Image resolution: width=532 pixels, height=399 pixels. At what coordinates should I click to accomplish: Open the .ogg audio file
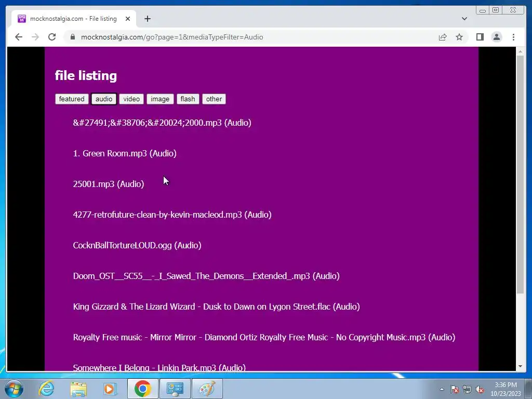pos(137,245)
